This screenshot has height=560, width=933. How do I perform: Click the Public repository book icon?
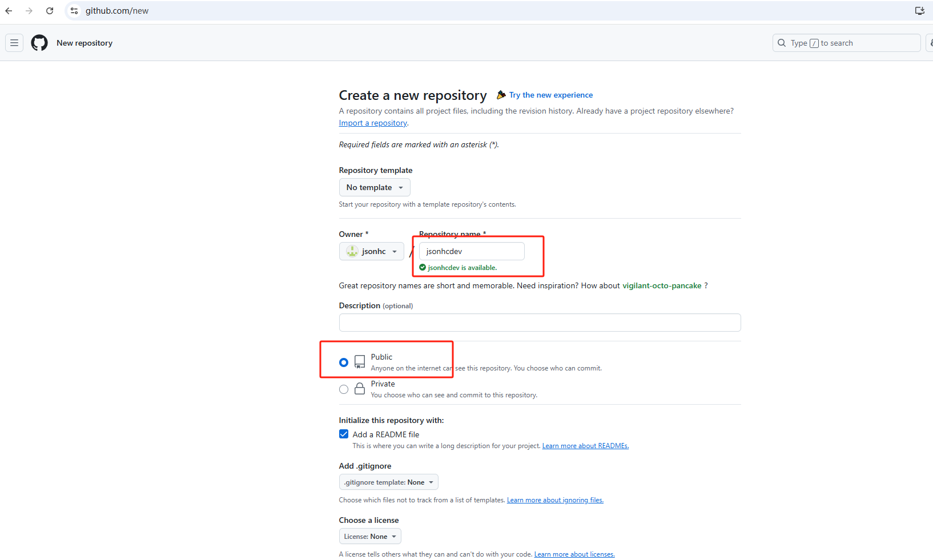click(x=360, y=362)
